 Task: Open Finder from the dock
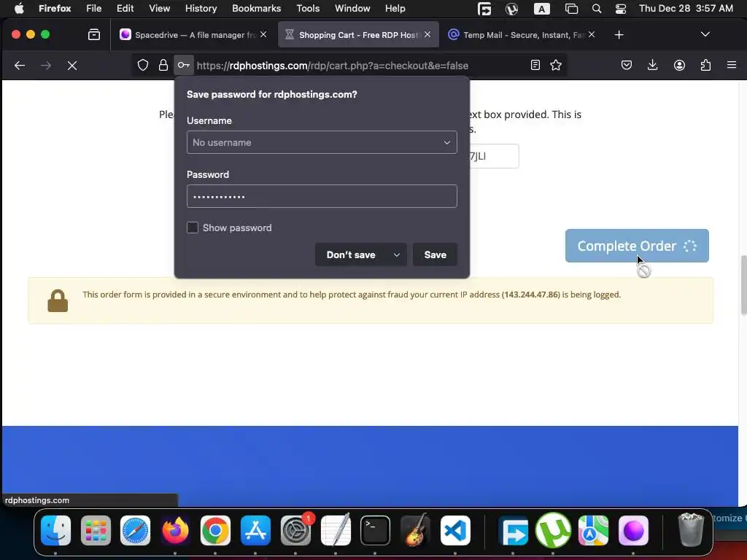pyautogui.click(x=55, y=530)
